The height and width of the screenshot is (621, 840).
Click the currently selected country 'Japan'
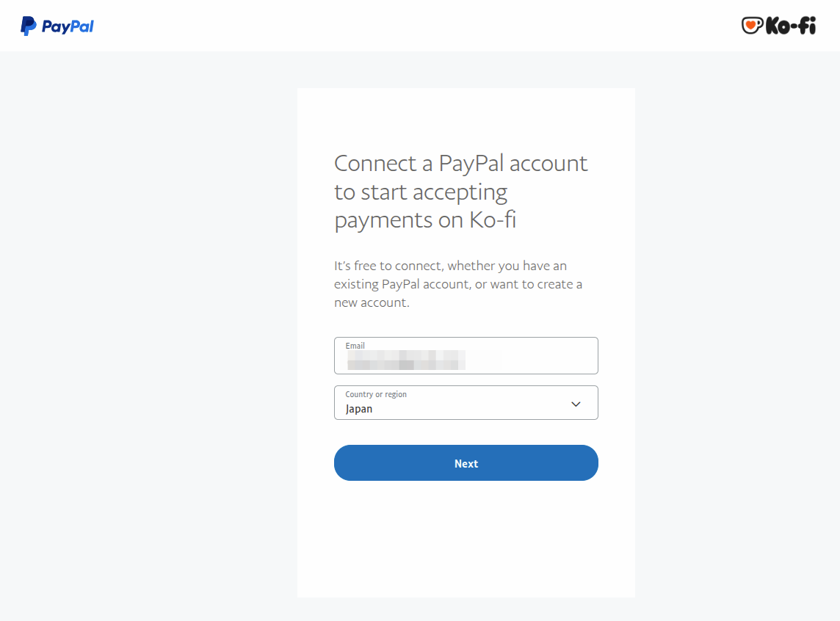point(359,409)
